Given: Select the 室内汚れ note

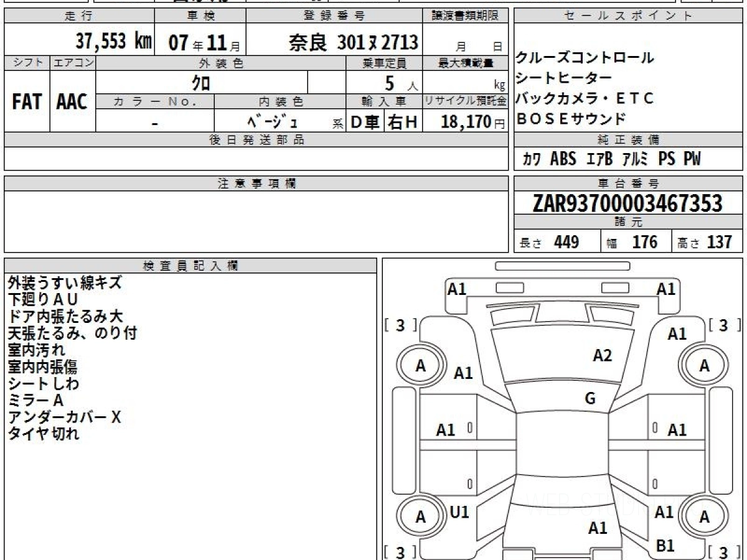Looking at the screenshot, I should pos(37,350).
